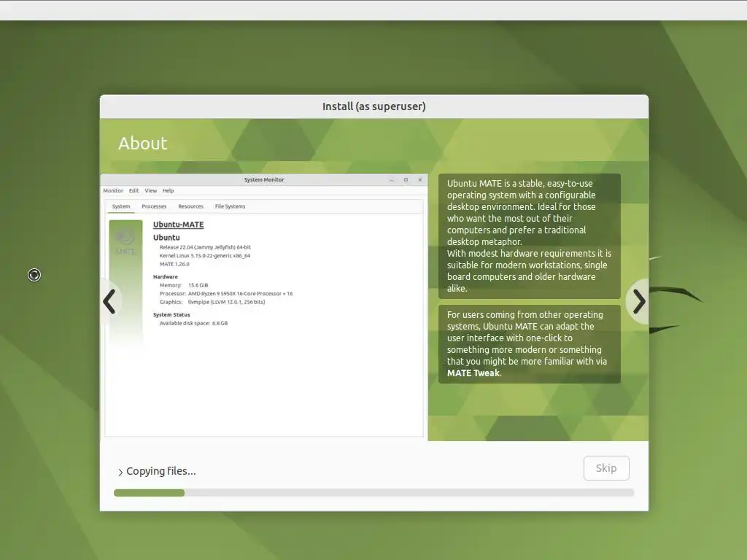Open the Edit menu in System Monitor
The width and height of the screenshot is (747, 560).
click(134, 190)
